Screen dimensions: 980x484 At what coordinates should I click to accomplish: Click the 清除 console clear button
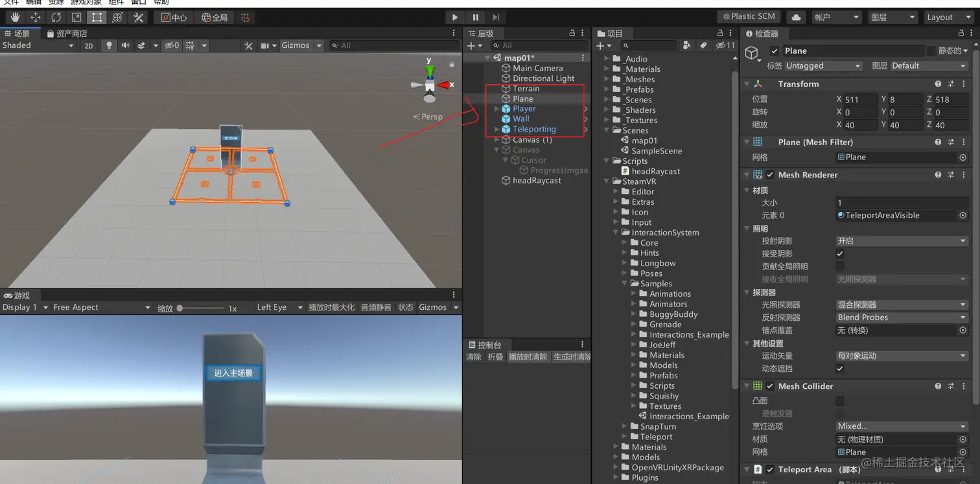point(474,357)
